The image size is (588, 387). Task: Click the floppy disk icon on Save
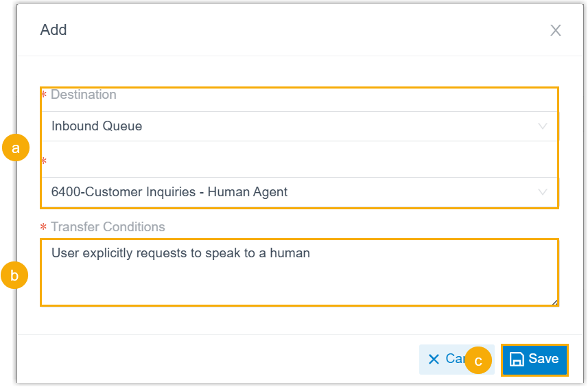[x=517, y=359]
